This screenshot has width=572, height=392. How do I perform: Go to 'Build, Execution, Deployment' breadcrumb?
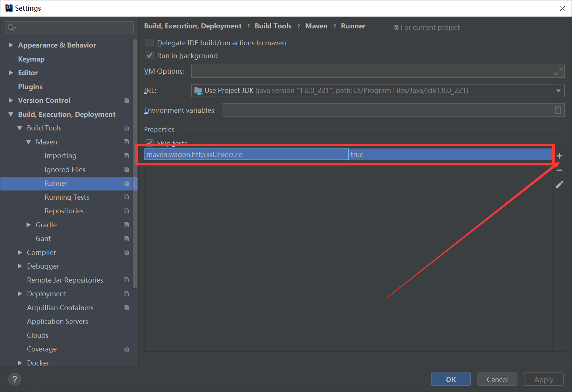point(193,26)
